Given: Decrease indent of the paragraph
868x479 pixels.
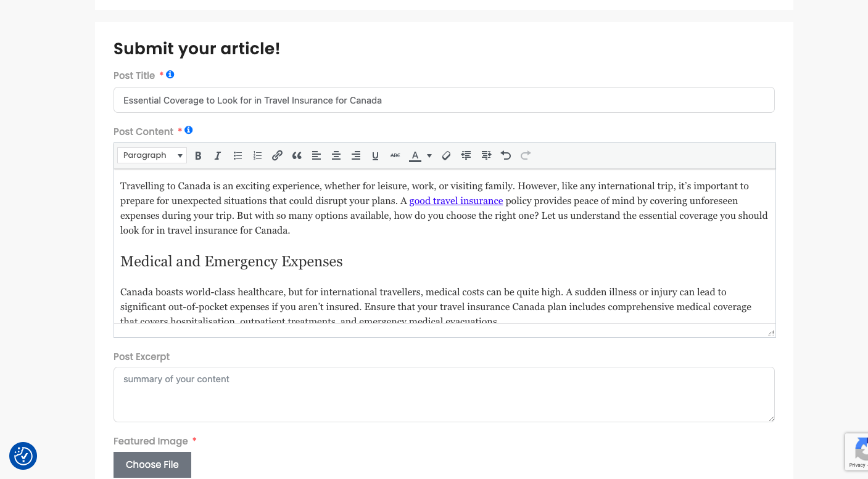Looking at the screenshot, I should (466, 155).
